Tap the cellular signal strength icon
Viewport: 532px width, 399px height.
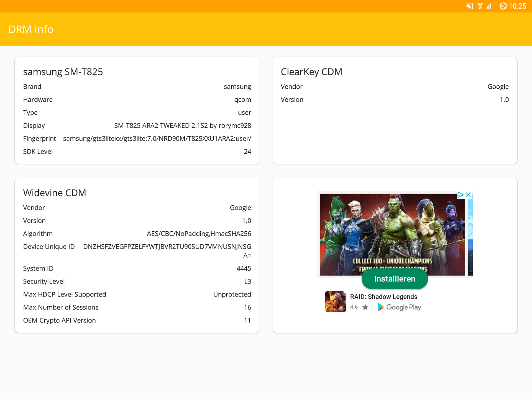click(x=488, y=6)
